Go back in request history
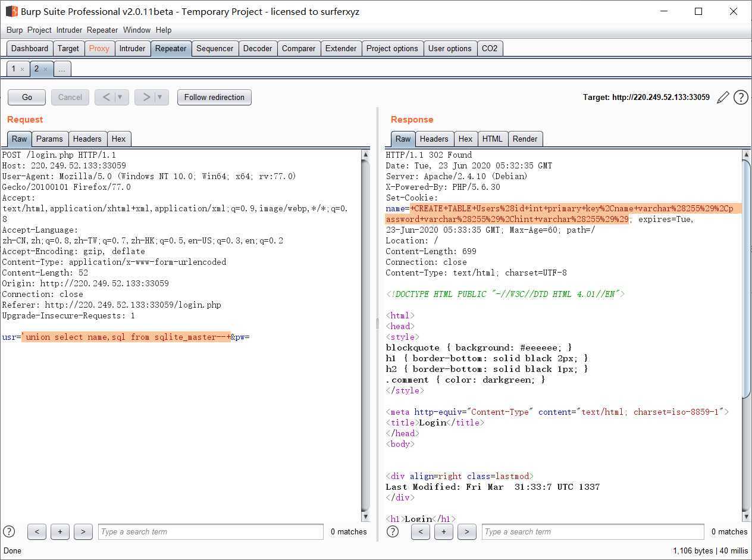 point(105,97)
